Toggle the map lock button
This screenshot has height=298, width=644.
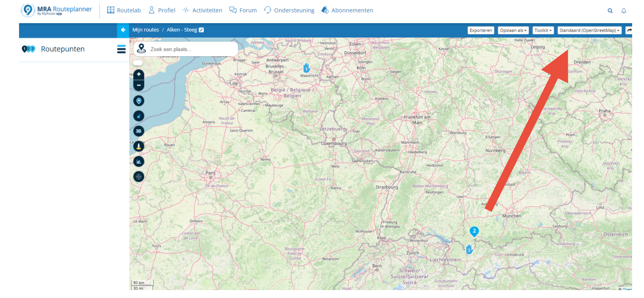(x=139, y=116)
